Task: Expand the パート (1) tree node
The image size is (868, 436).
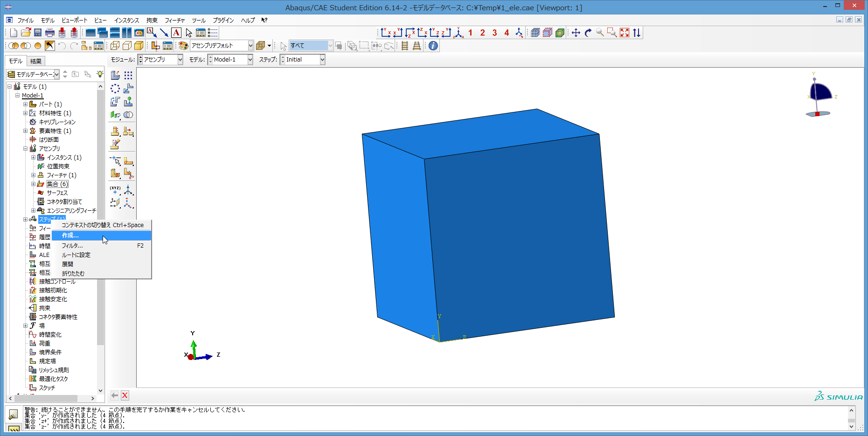Action: pos(25,104)
